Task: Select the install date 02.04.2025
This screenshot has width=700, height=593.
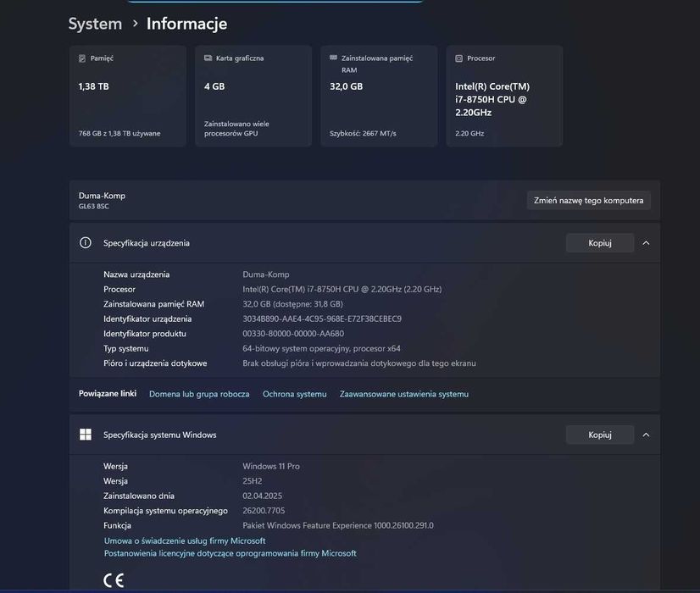Action: click(262, 496)
